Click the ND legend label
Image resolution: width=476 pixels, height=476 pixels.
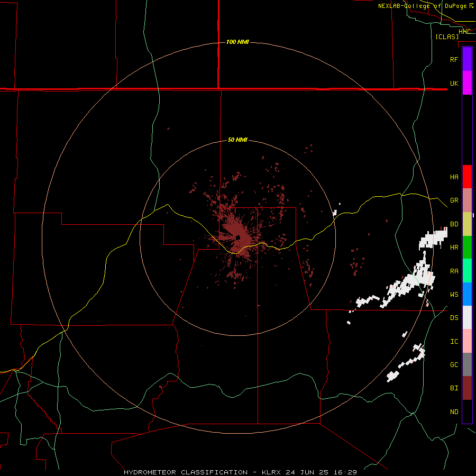pos(454,412)
